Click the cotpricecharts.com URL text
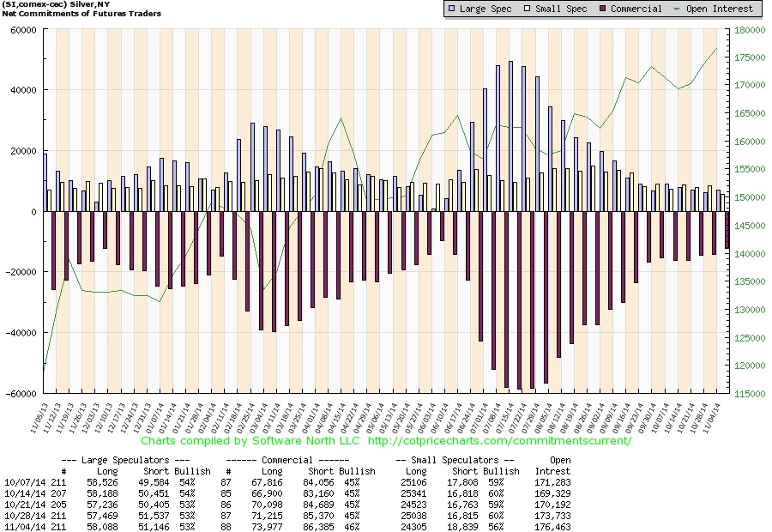 pos(499,440)
